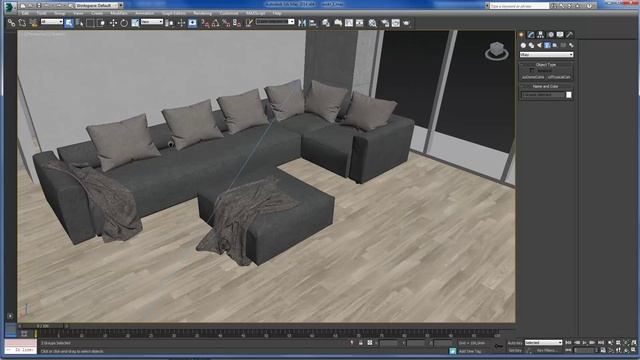640x360 pixels.
Task: Open the VRay category dropdown
Action: coord(547,55)
